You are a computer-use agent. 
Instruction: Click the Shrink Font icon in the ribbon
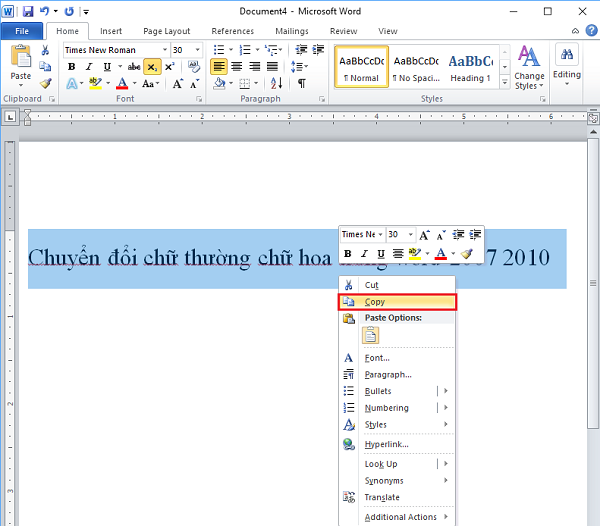pyautogui.click(x=194, y=84)
